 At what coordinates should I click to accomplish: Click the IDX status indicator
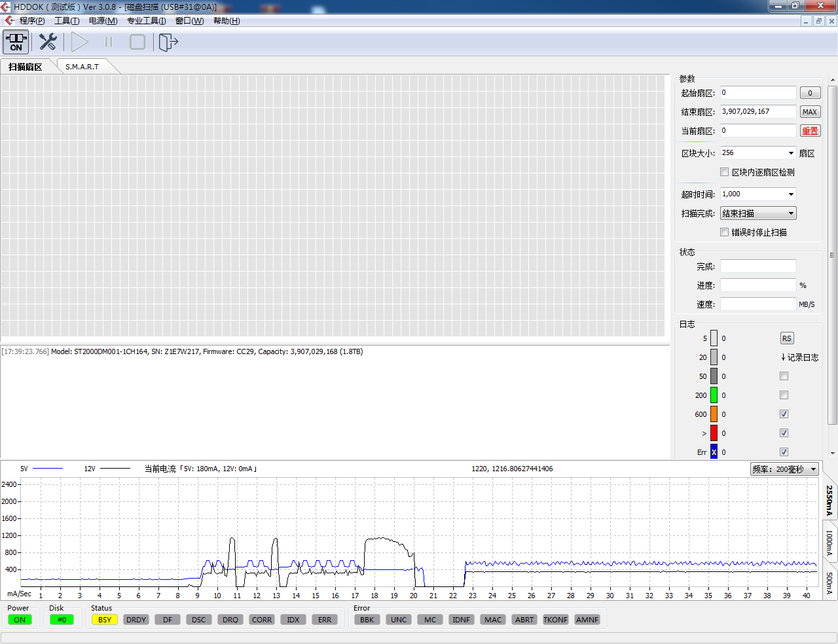[x=293, y=620]
